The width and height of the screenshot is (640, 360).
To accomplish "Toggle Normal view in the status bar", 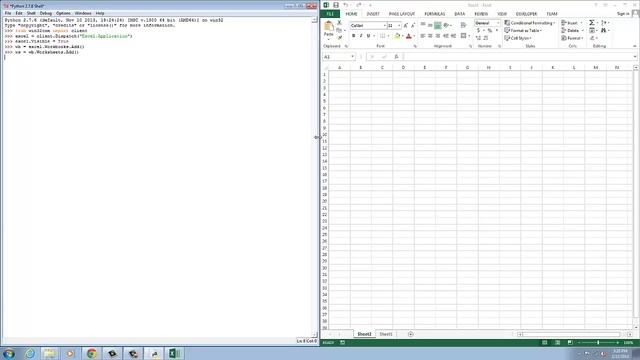I will click(545, 342).
